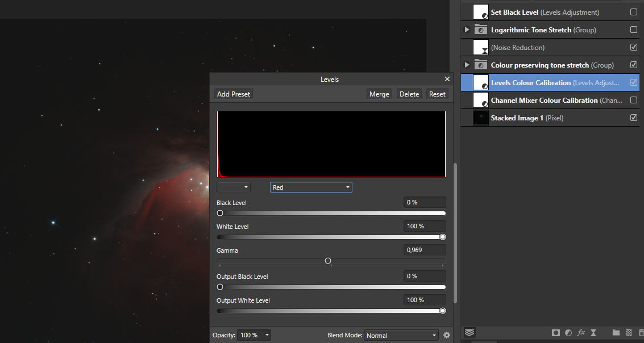The image size is (644, 343).
Task: Open the Red channel dropdown
Action: coord(311,187)
